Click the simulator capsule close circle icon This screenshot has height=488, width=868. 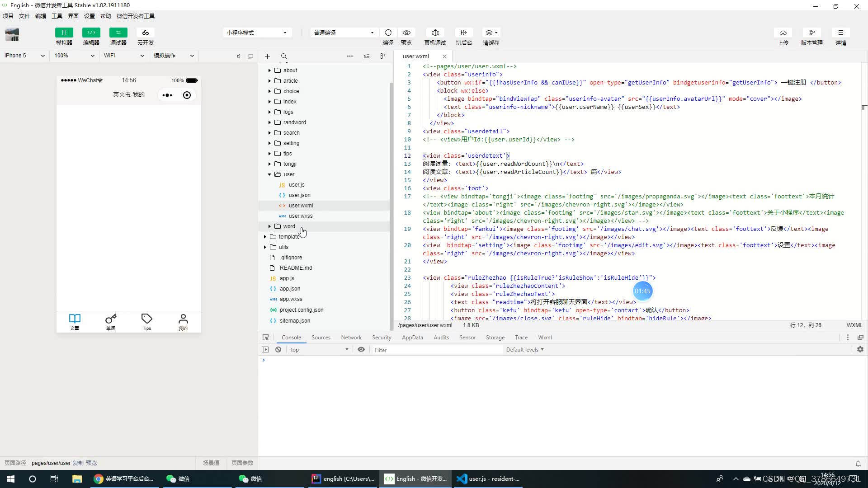pyautogui.click(x=187, y=95)
